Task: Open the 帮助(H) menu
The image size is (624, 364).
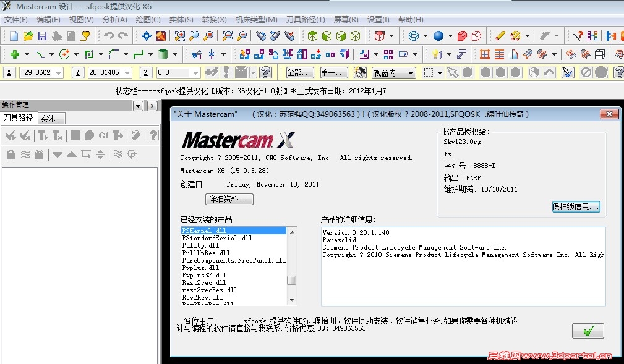Action: (411, 20)
